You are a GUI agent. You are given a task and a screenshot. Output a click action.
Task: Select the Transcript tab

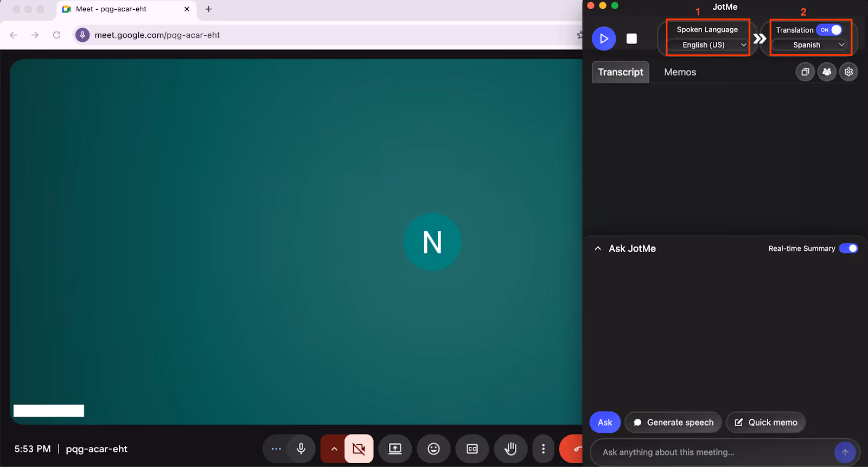click(620, 72)
